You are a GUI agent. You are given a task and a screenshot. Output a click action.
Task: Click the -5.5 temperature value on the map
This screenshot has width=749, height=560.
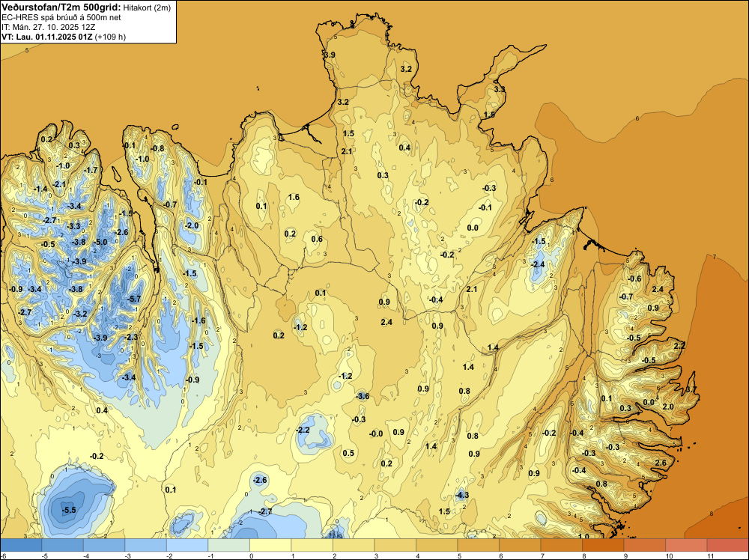click(x=69, y=510)
